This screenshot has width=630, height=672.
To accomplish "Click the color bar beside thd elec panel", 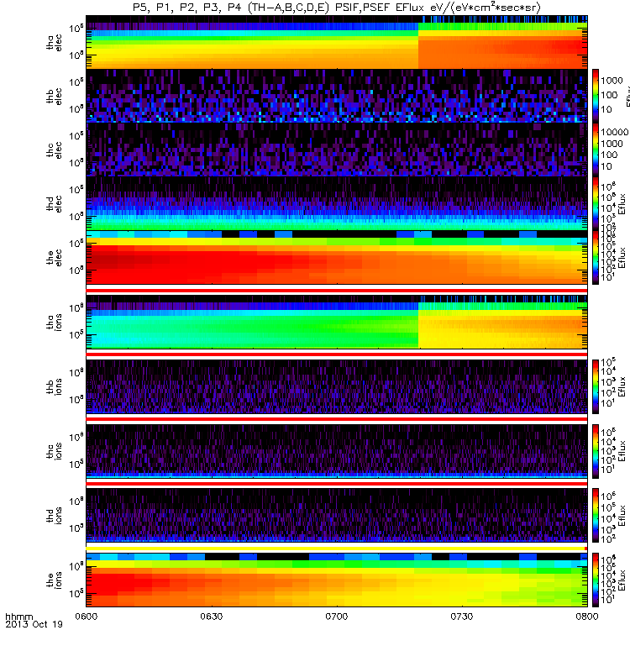I will 596,203.
